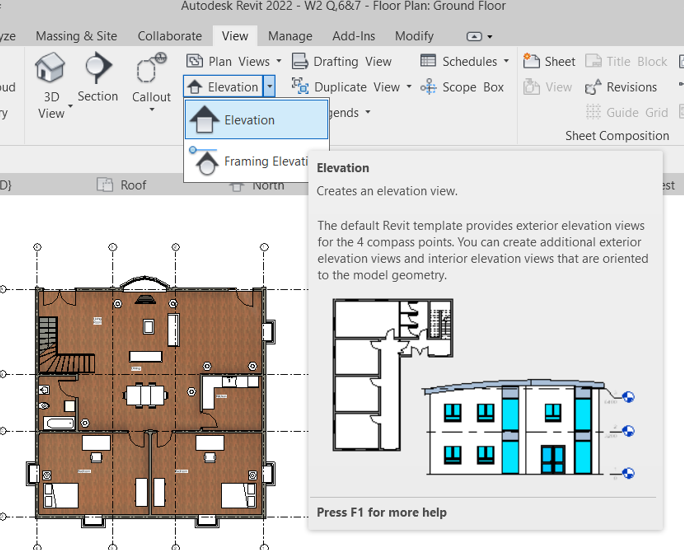Open the Schedules tool icon
Image resolution: width=684 pixels, height=550 pixels.
428,61
